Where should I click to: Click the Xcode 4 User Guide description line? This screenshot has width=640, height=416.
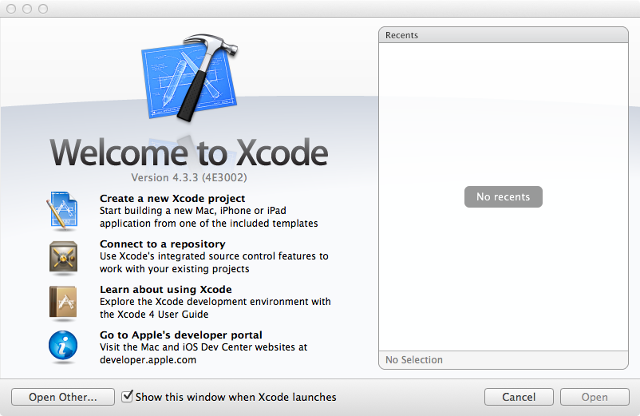tap(154, 314)
